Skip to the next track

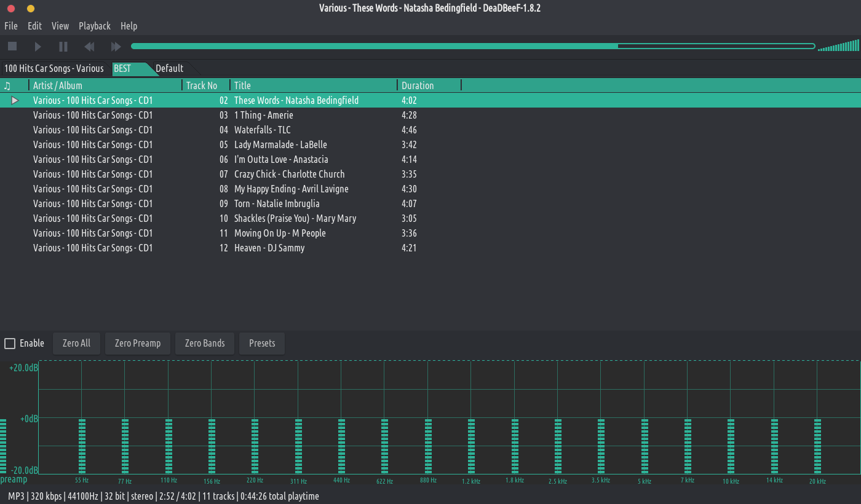click(x=115, y=46)
